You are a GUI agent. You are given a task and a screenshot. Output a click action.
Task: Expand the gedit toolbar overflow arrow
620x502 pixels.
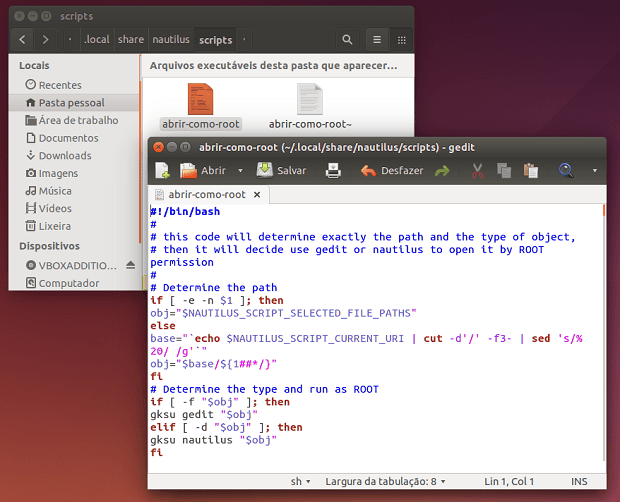(595, 171)
